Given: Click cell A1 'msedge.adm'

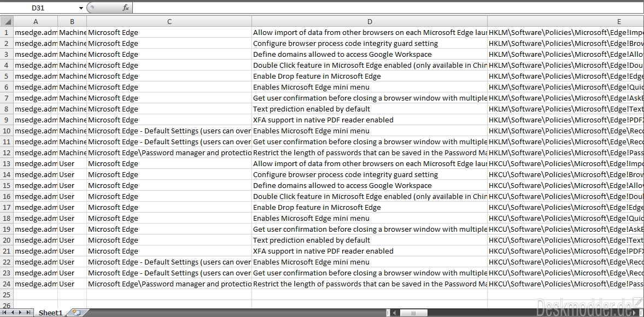Looking at the screenshot, I should pyautogui.click(x=36, y=32).
